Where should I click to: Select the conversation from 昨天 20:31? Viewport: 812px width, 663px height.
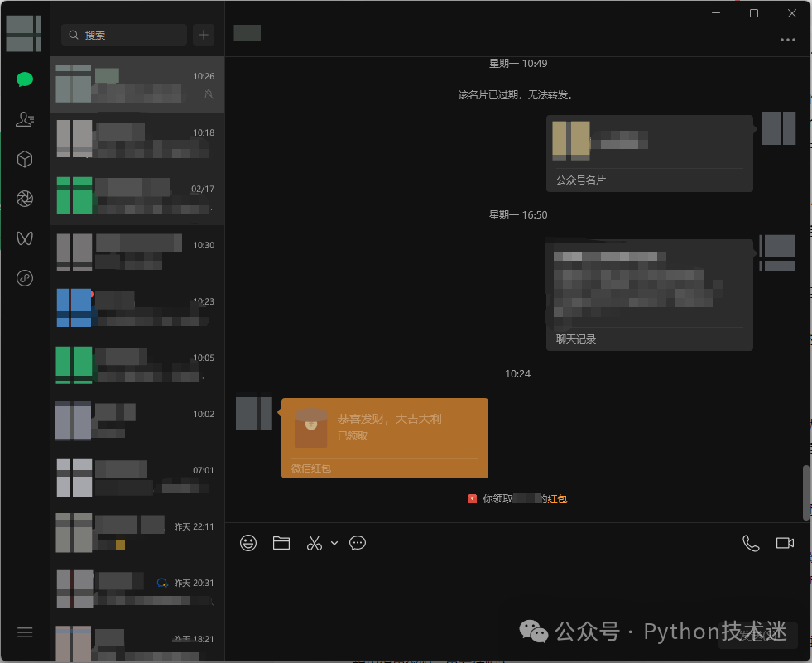pyautogui.click(x=137, y=591)
